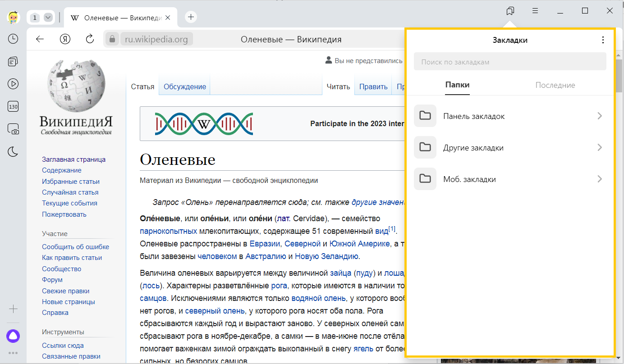Open the bookmarks panel three-dot menu
The height and width of the screenshot is (364, 624).
pyautogui.click(x=603, y=40)
